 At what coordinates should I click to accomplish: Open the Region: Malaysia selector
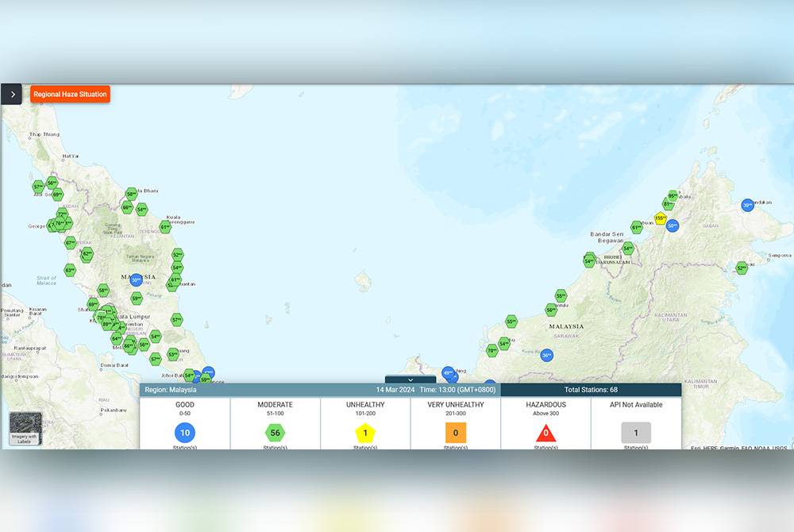point(171,390)
